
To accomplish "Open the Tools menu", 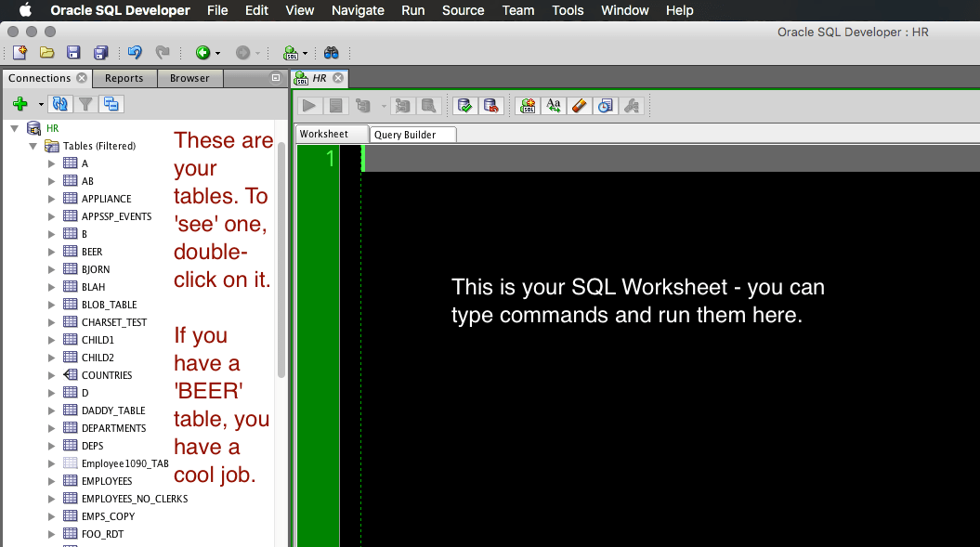I will click(x=568, y=10).
